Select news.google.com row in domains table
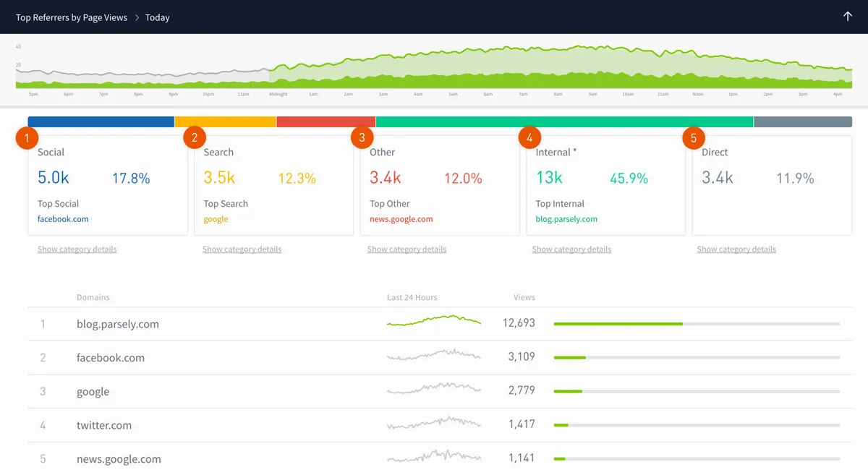The width and height of the screenshot is (868, 475). tap(440, 458)
